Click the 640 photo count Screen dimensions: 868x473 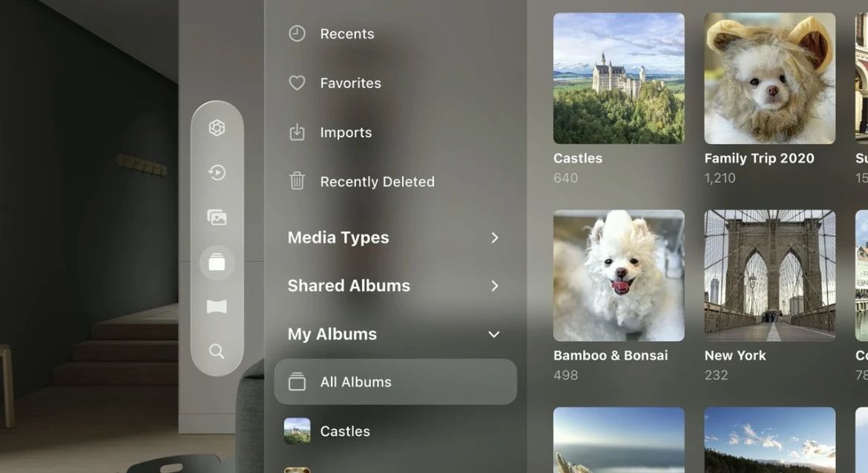pos(566,177)
